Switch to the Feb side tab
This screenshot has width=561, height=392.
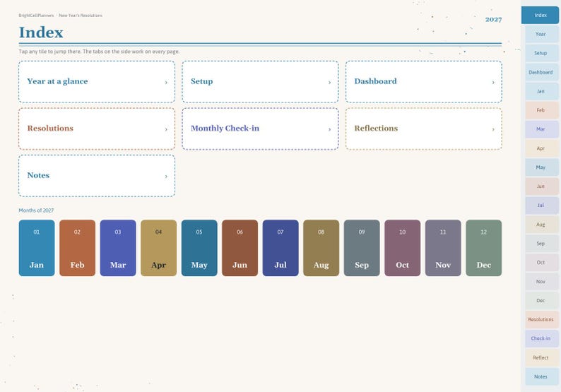coord(542,110)
